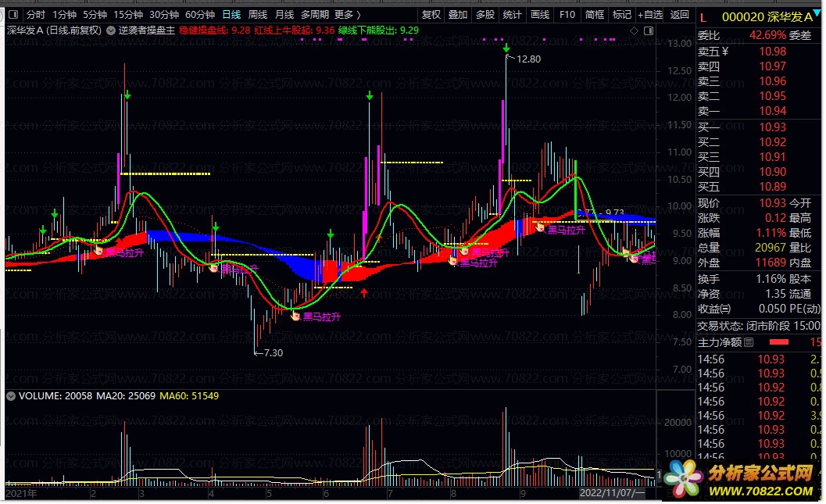Click the 7.30 low price label

[274, 353]
